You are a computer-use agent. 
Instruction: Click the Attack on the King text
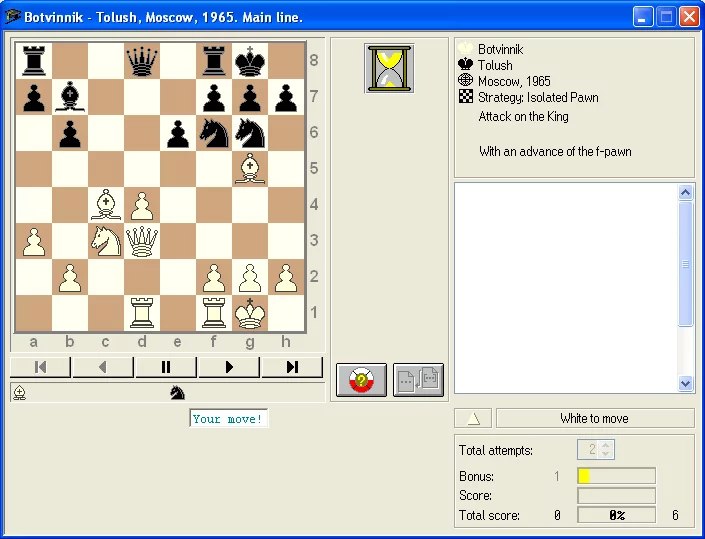[523, 116]
